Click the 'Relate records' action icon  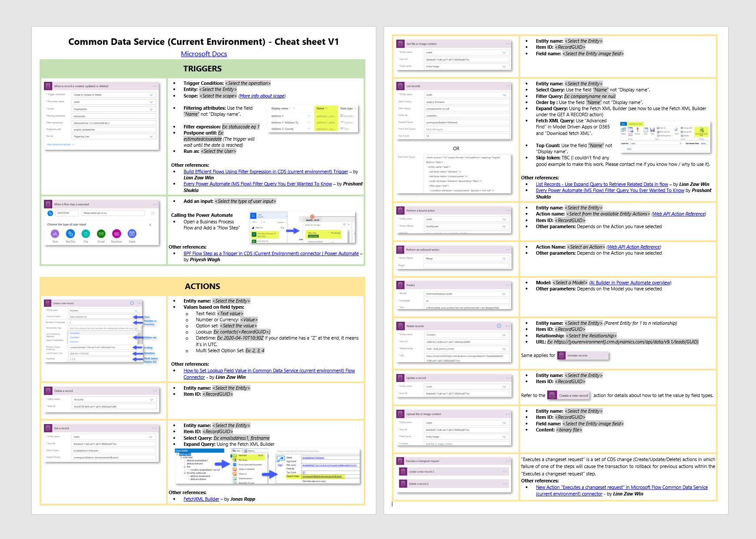click(x=401, y=326)
